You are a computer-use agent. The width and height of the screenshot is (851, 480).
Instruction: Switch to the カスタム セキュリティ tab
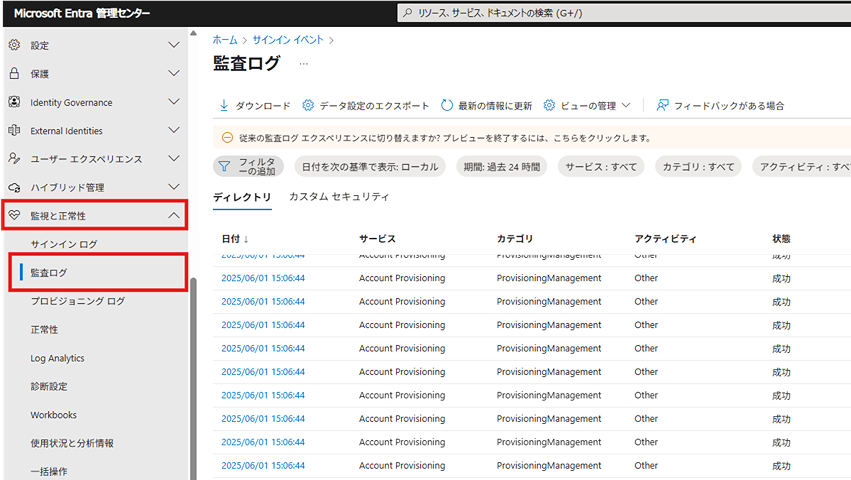coord(339,197)
